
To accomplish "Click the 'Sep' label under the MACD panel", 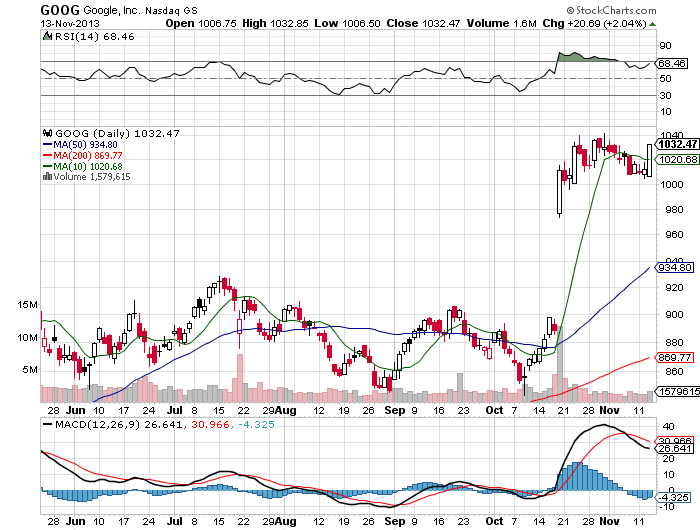I will click(395, 521).
